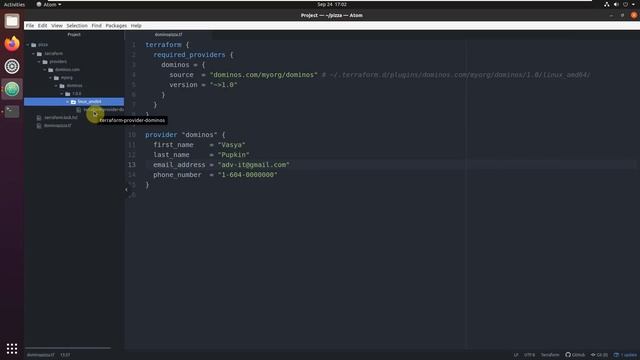Click the source "dominos.com/myorg/dominos" string

[x=264, y=75]
